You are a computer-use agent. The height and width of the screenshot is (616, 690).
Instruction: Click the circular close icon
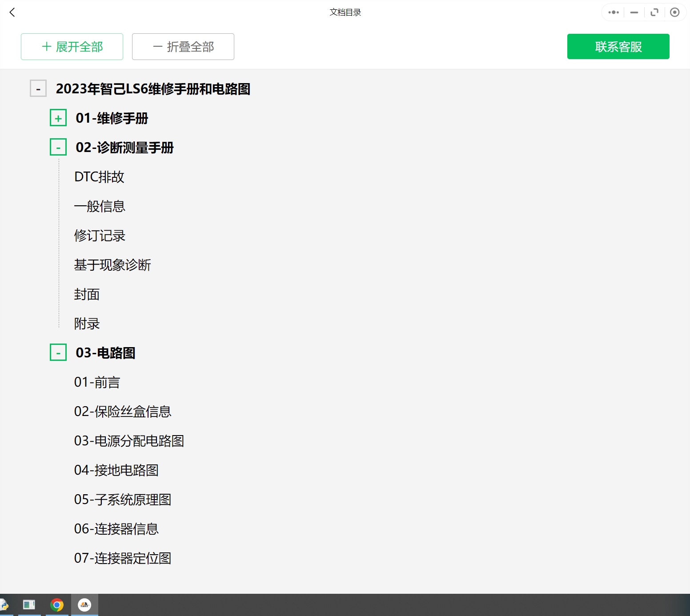pyautogui.click(x=674, y=12)
